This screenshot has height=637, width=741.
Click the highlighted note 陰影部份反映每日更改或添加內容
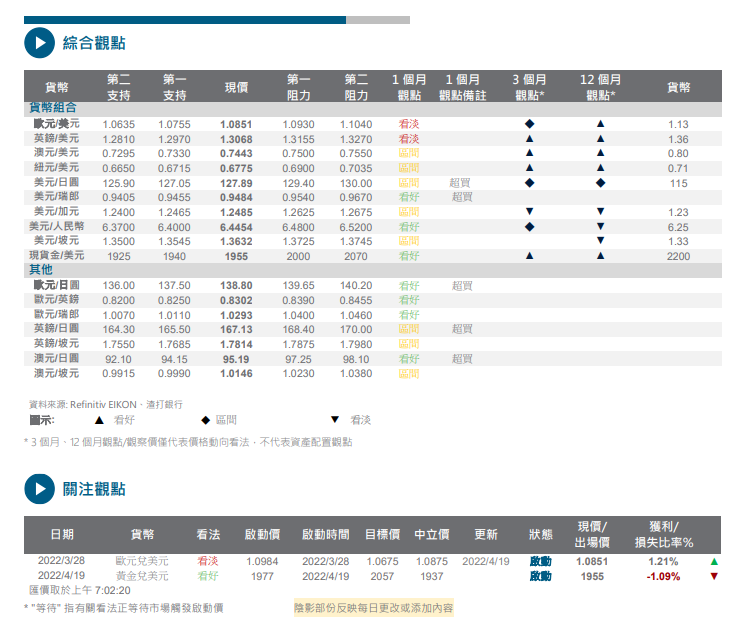click(373, 607)
